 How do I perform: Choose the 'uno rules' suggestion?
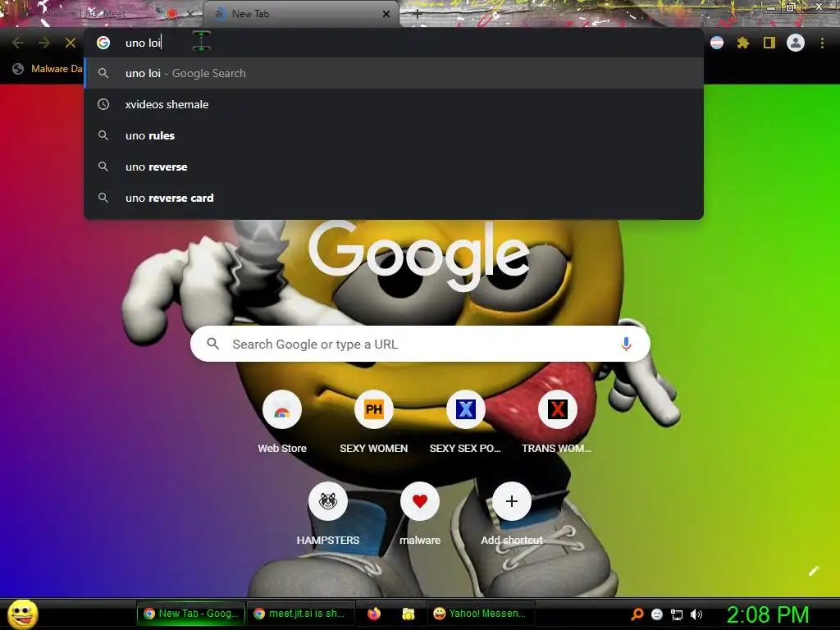click(x=394, y=135)
